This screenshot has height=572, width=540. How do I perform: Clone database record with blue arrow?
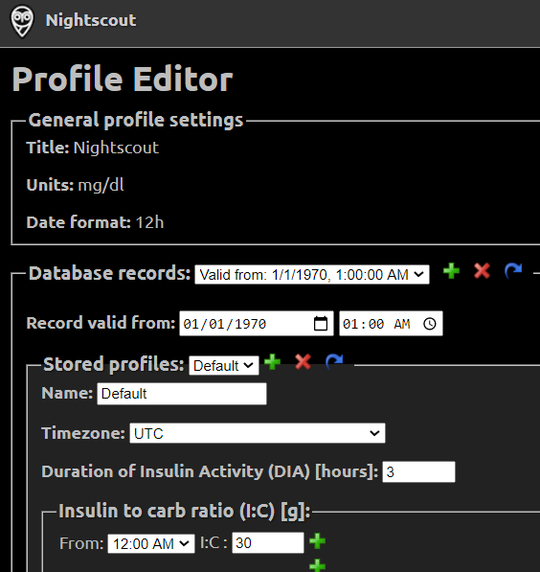tap(513, 271)
